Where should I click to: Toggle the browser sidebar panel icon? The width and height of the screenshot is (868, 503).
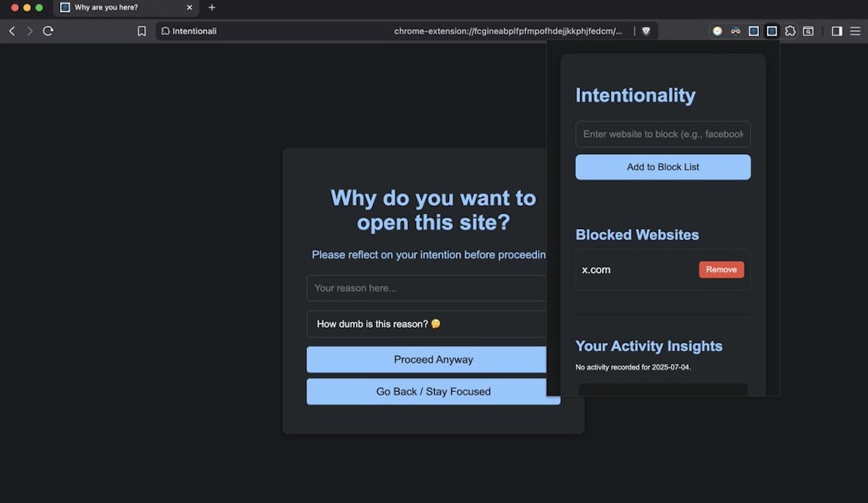tap(837, 31)
